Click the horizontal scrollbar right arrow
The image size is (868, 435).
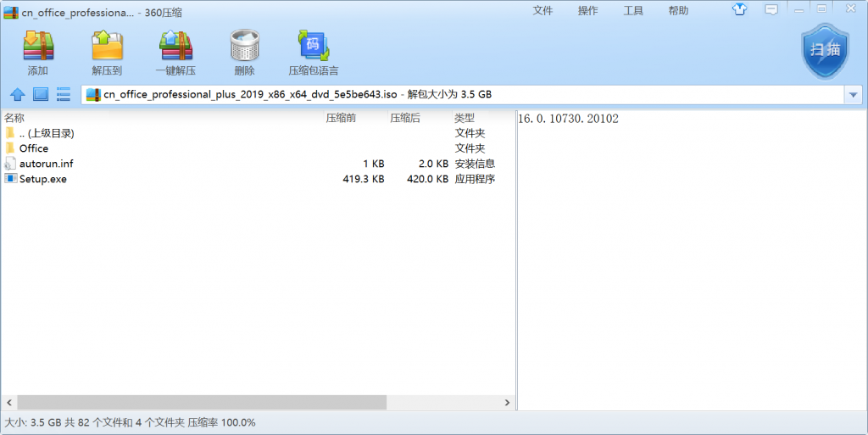[507, 402]
